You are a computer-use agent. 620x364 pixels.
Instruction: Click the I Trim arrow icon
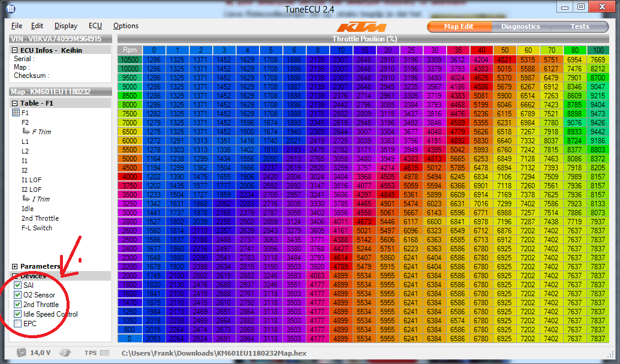pyautogui.click(x=26, y=199)
